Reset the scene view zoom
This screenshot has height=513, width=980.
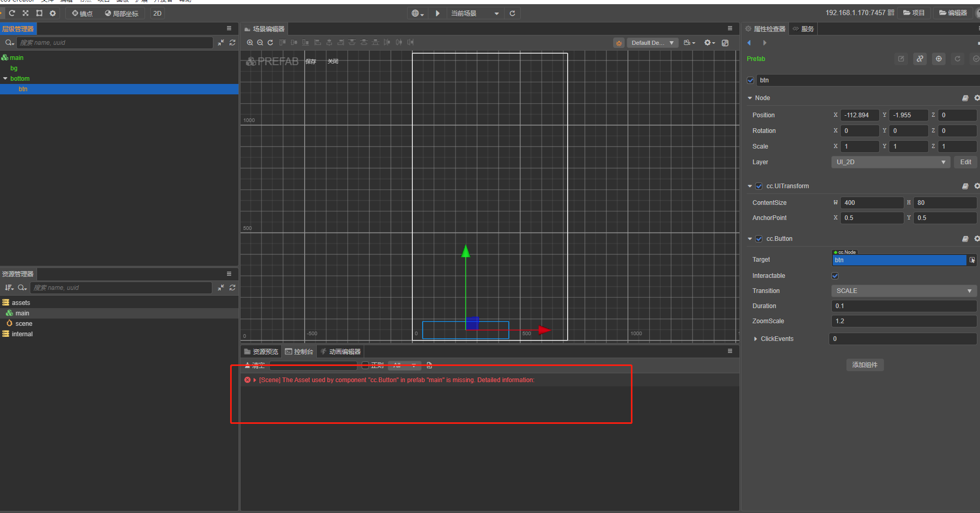point(270,43)
